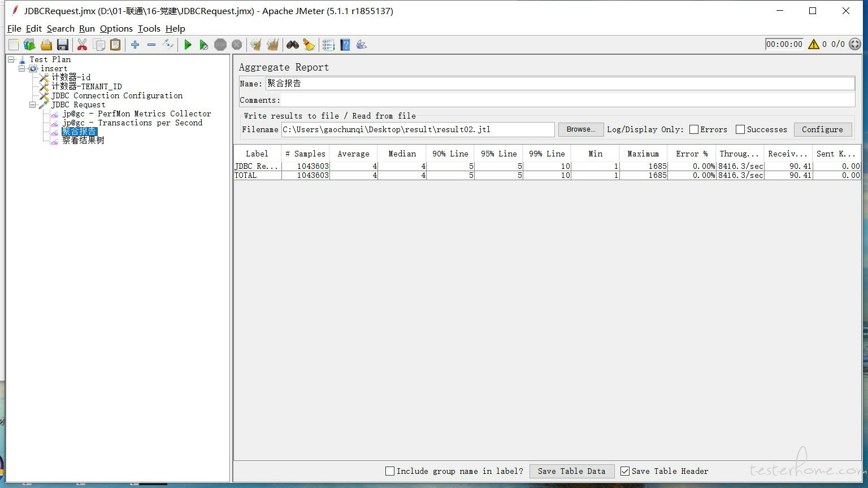Click the 00:00:00 elapsed time display
Image resolution: width=868 pixels, height=488 pixels.
784,44
